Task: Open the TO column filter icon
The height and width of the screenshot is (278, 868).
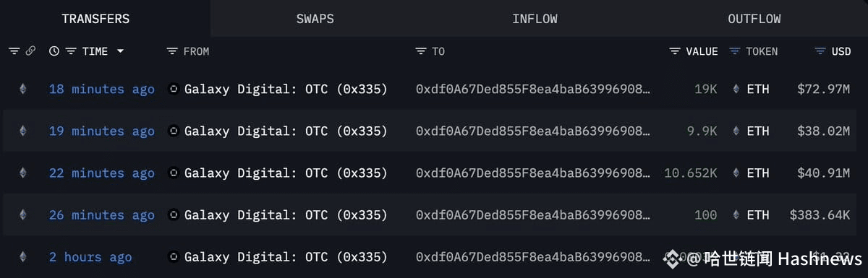Action: (421, 51)
